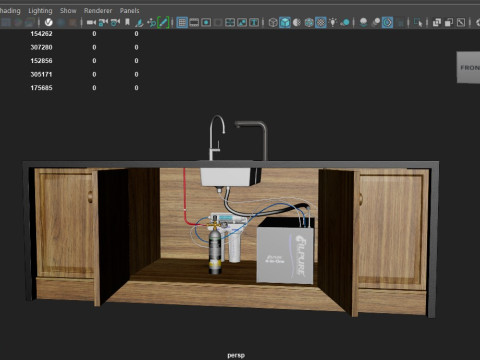
Task: Open the Lighting panel menu
Action: pyautogui.click(x=40, y=11)
